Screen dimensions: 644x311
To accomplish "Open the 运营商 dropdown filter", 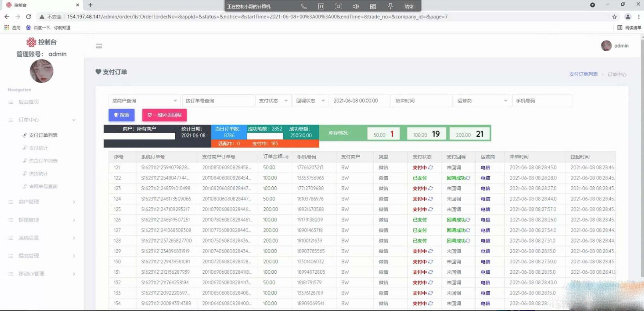I will pos(482,101).
